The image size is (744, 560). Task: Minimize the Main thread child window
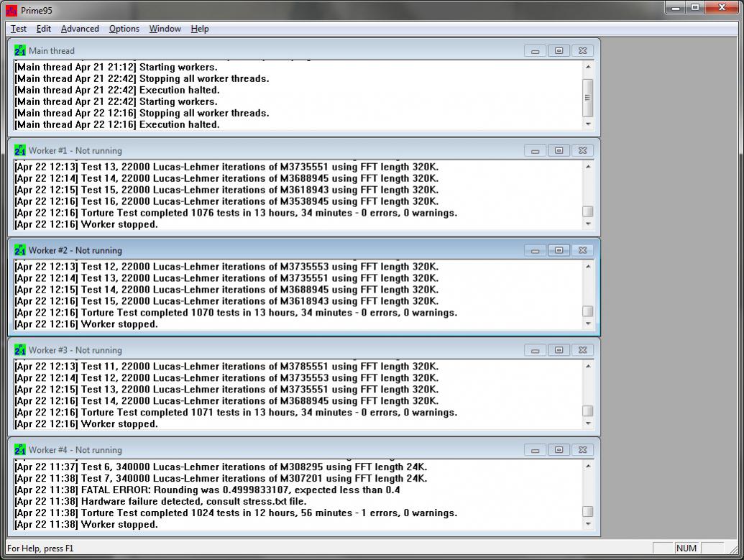tap(536, 51)
